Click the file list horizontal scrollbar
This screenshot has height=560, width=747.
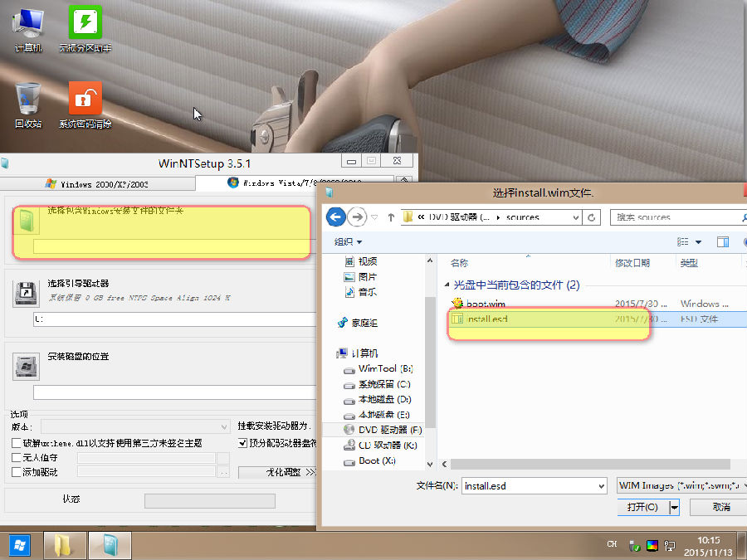tap(590, 464)
